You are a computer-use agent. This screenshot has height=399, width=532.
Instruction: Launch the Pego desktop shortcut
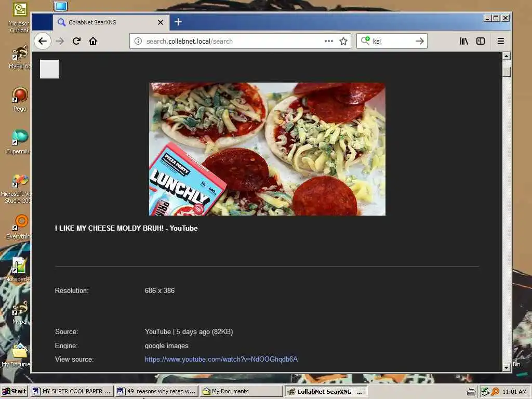click(20, 99)
